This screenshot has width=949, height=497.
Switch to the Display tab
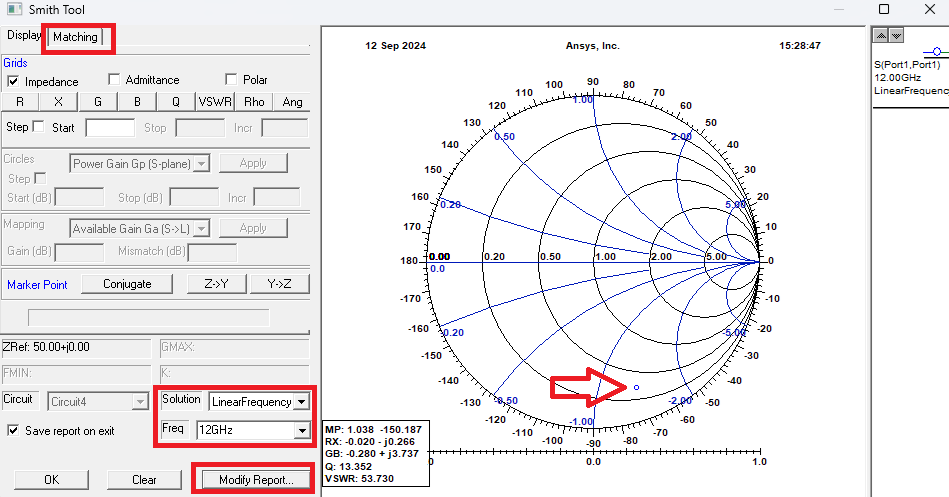pos(23,35)
